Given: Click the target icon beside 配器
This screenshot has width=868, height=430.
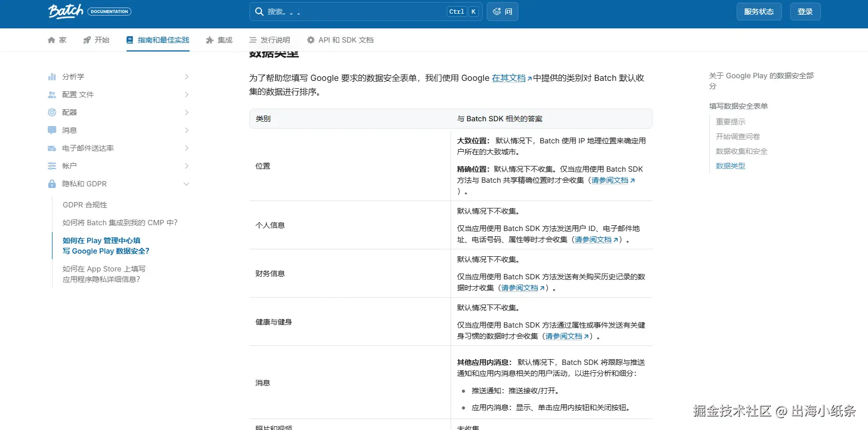Looking at the screenshot, I should coord(52,112).
